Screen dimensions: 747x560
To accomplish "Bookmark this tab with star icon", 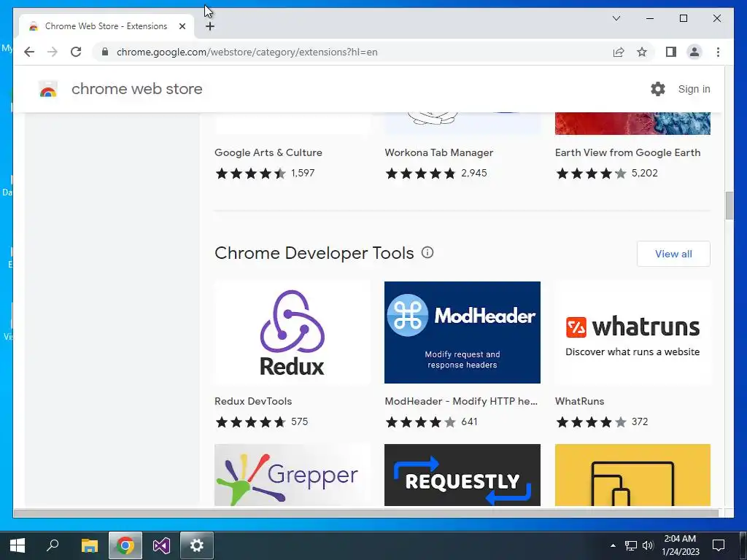I will click(642, 52).
